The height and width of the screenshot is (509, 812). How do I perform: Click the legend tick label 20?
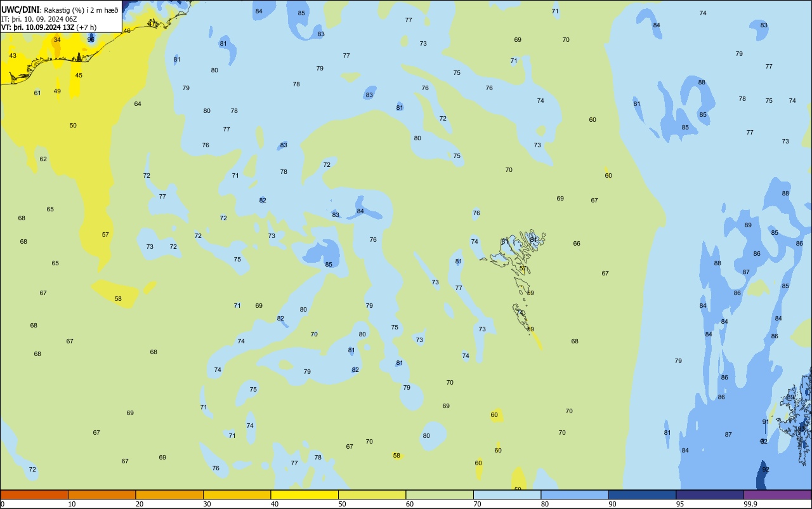(x=140, y=504)
